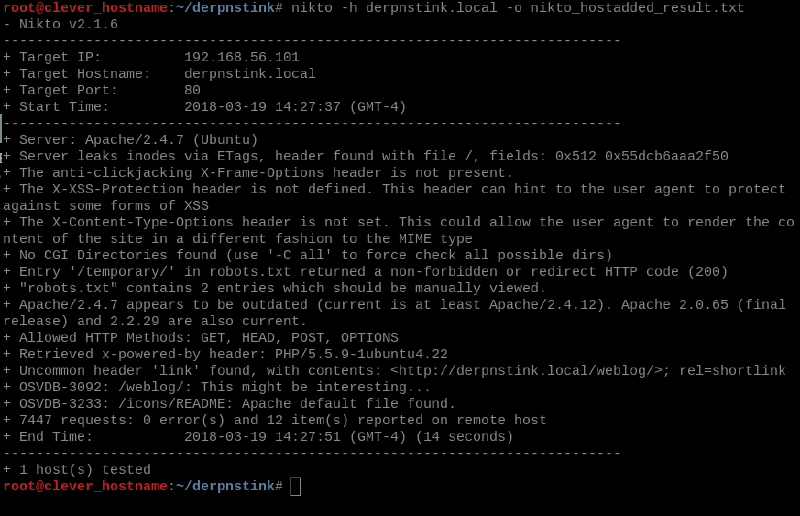The image size is (800, 516).
Task: Click the Target IP address 192.168.56.101
Action: (241, 57)
